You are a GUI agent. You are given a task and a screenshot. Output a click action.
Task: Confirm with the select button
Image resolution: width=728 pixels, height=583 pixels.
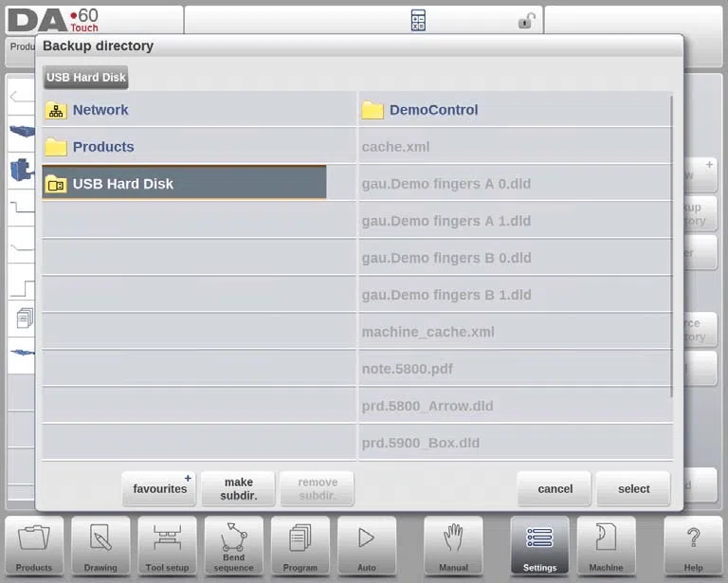point(634,489)
